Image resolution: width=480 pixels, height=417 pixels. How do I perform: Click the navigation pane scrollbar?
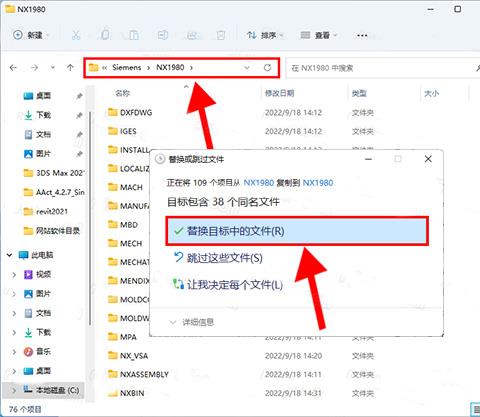click(90, 217)
